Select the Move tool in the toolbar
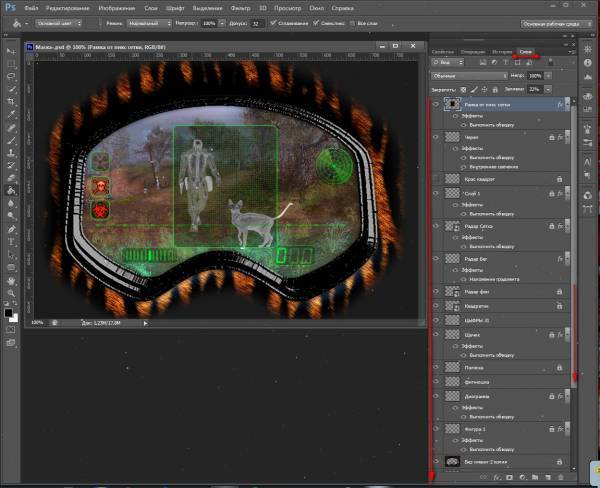This screenshot has width=600, height=488. [11, 49]
